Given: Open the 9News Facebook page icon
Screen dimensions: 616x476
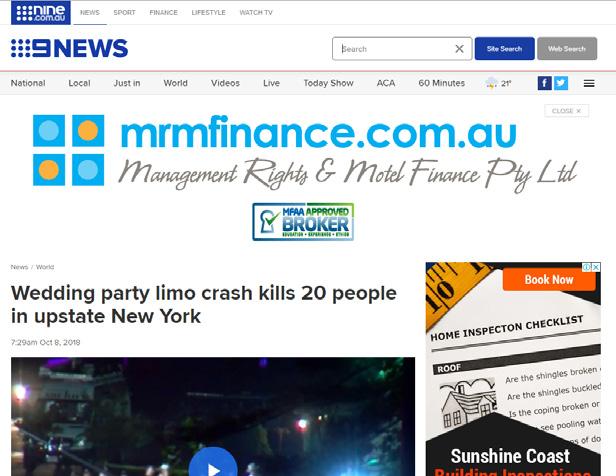Looking at the screenshot, I should [544, 83].
